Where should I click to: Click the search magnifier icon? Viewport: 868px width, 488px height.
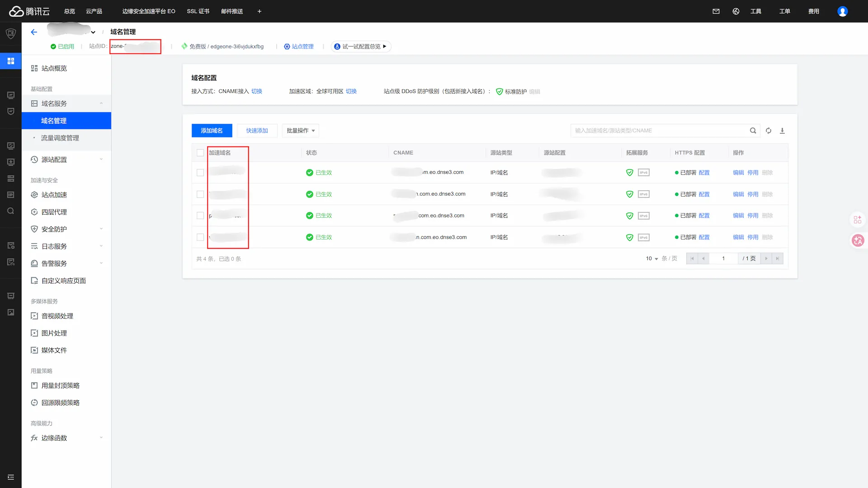[753, 131]
